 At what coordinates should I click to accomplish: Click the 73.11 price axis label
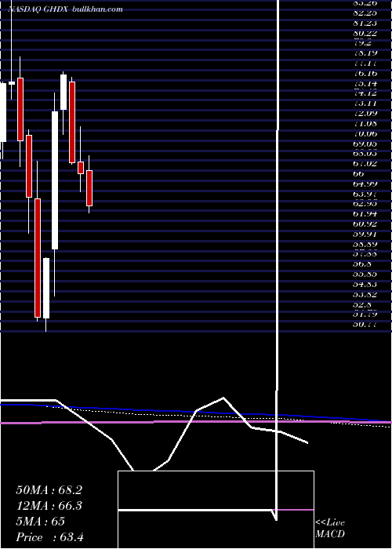[x=365, y=103]
